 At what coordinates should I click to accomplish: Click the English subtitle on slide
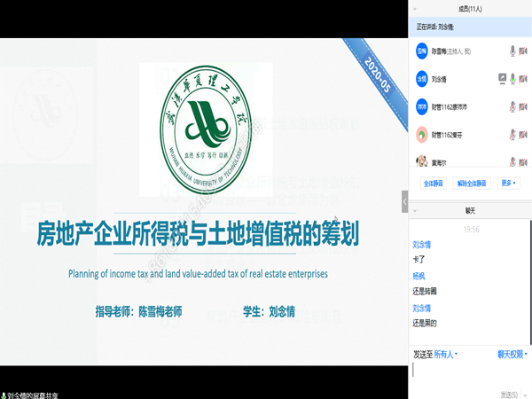[x=198, y=274]
